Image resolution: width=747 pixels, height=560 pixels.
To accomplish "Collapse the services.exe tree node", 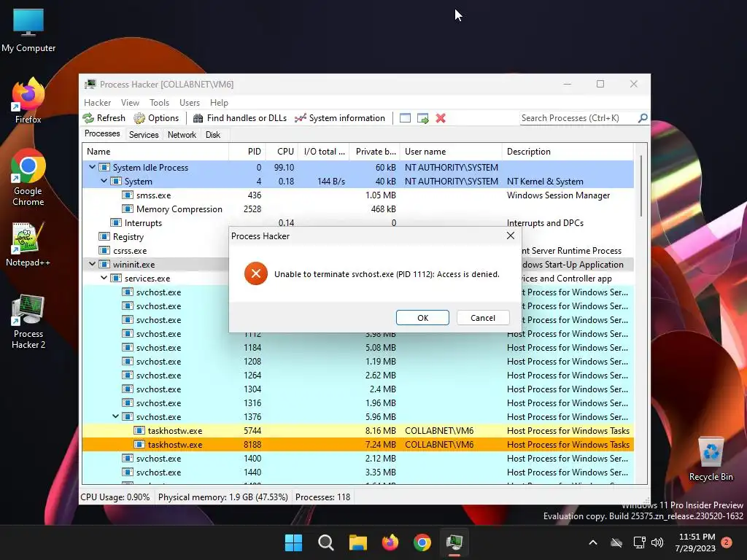I will 104,278.
